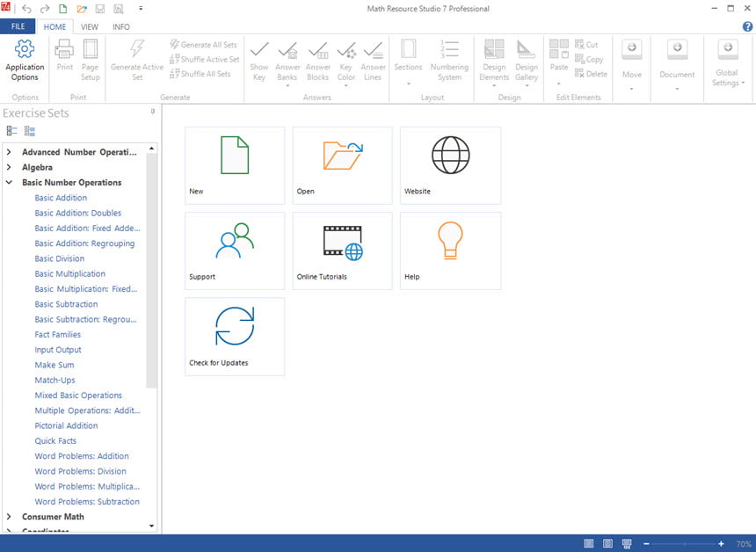Toggle Show Key checkmark icon
The image size is (756, 552).
pos(259,49)
